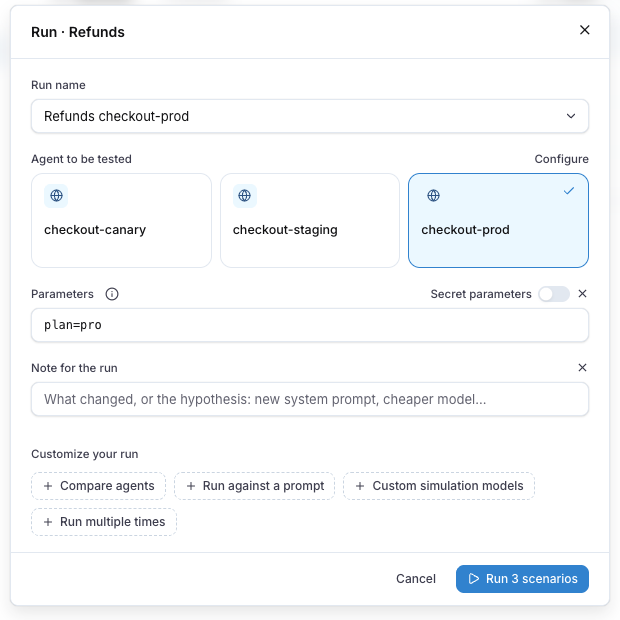Expand the Run name dropdown chevron
The image size is (620, 620).
(x=571, y=116)
